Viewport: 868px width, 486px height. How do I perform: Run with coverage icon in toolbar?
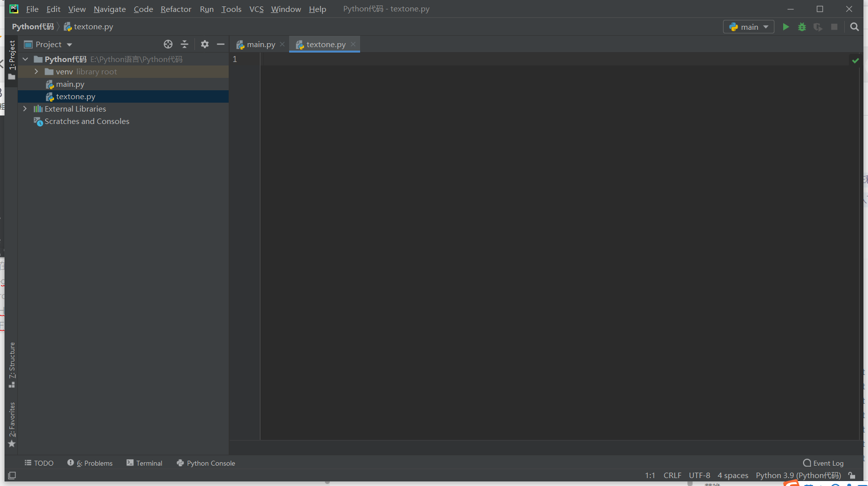pos(818,27)
